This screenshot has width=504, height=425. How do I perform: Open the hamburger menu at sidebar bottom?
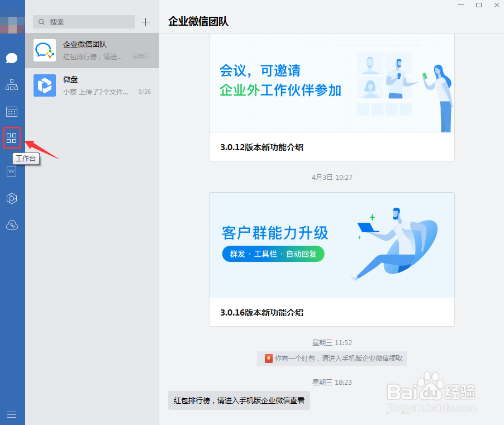click(x=12, y=414)
